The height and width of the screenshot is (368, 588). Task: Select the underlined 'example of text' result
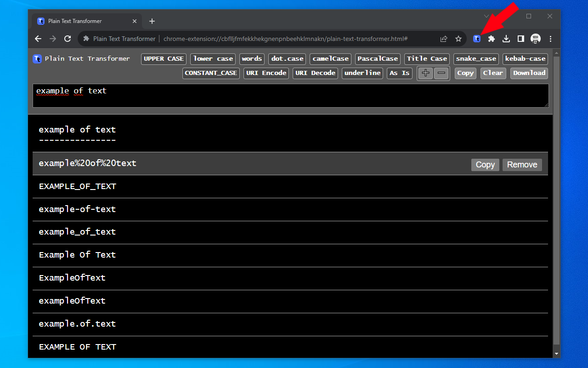(290, 134)
